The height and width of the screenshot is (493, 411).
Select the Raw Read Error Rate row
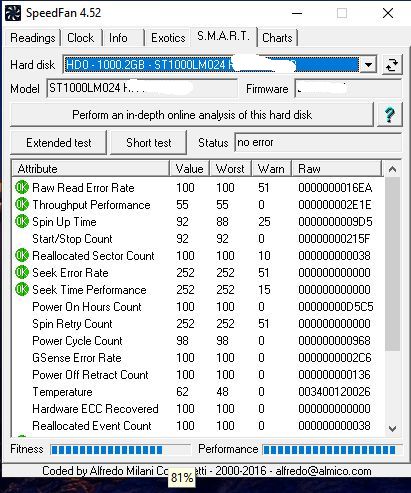(x=198, y=188)
